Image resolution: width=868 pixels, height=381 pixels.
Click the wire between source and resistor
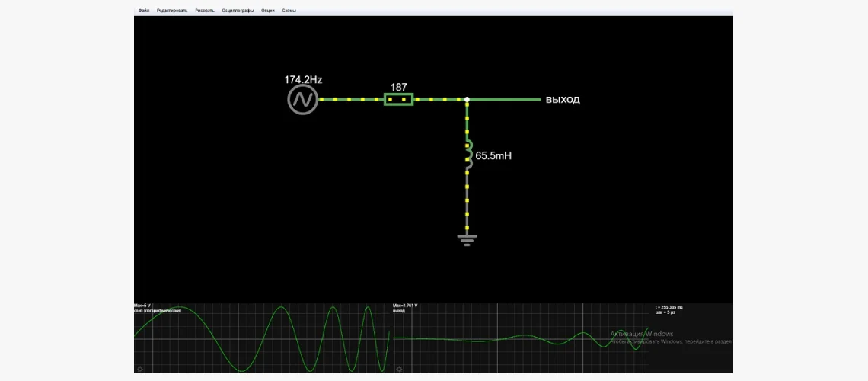click(x=350, y=99)
